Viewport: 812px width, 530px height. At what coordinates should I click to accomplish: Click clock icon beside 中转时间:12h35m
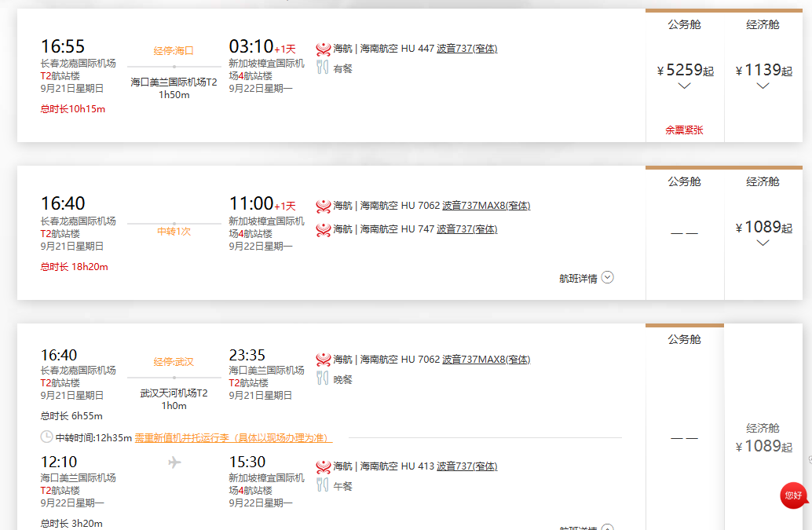click(46, 437)
